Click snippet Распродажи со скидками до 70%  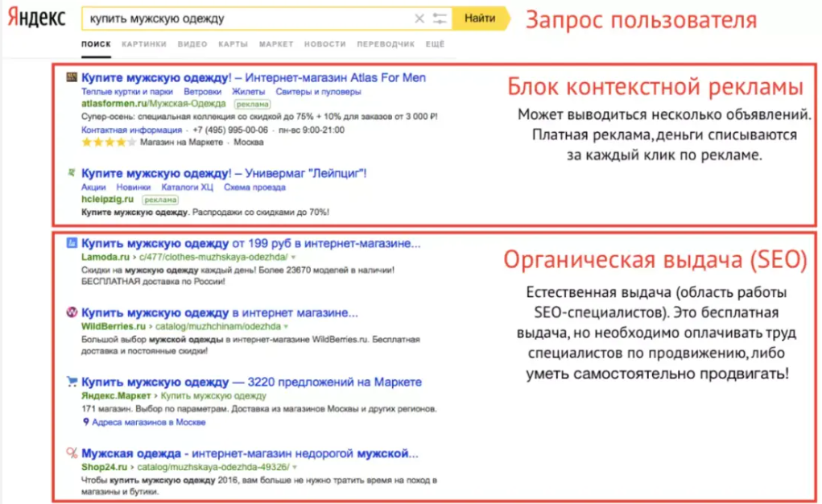coord(261,213)
